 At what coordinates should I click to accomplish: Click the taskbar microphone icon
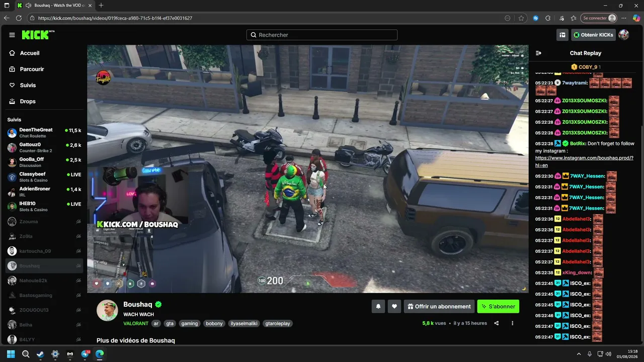(590, 354)
